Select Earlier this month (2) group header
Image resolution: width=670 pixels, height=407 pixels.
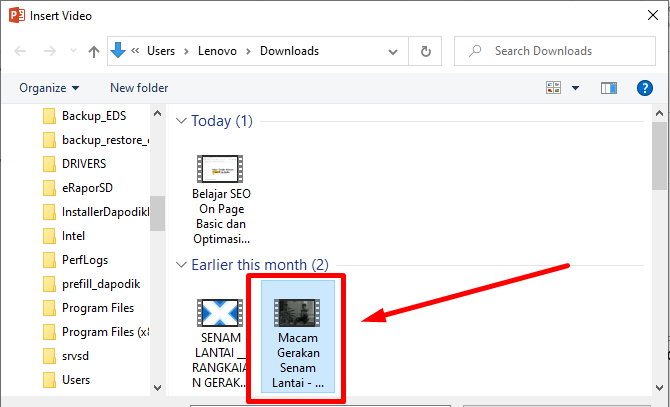260,265
